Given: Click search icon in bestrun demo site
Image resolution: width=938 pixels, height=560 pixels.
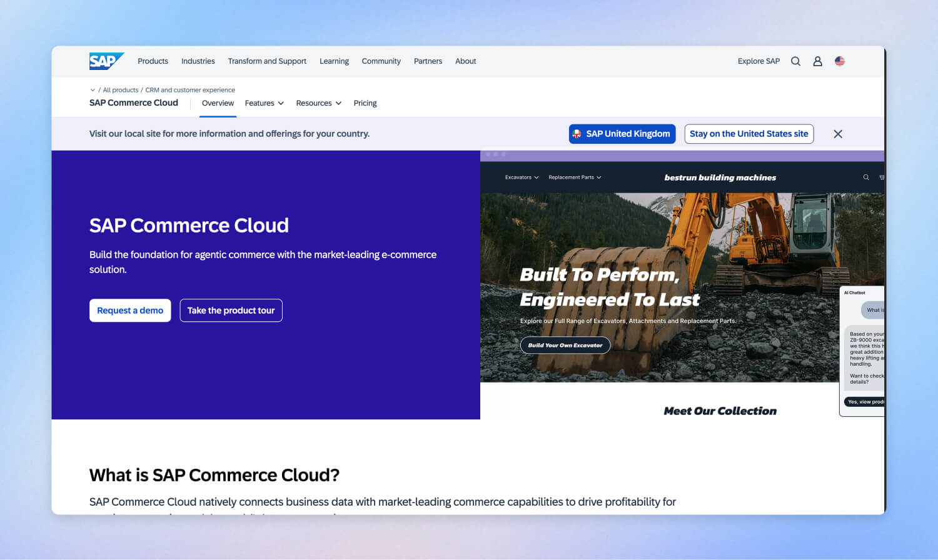Looking at the screenshot, I should (866, 177).
